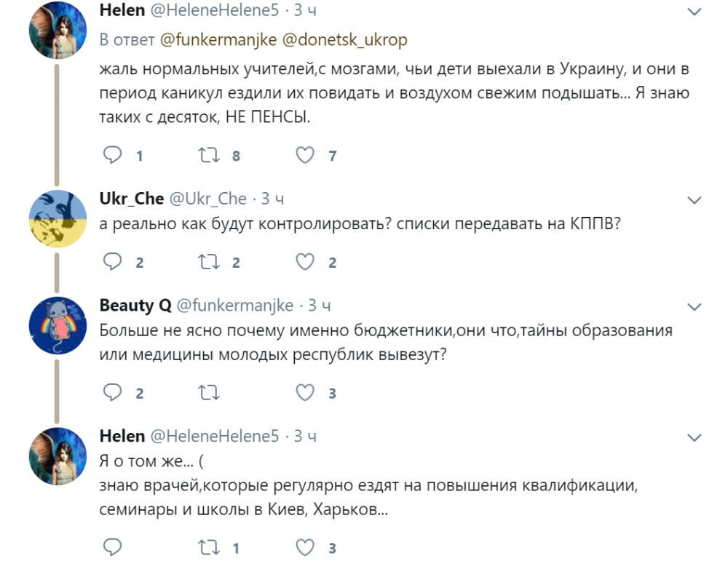
Task: Reply to Helen's first tweet about teachers
Action: click(x=111, y=155)
